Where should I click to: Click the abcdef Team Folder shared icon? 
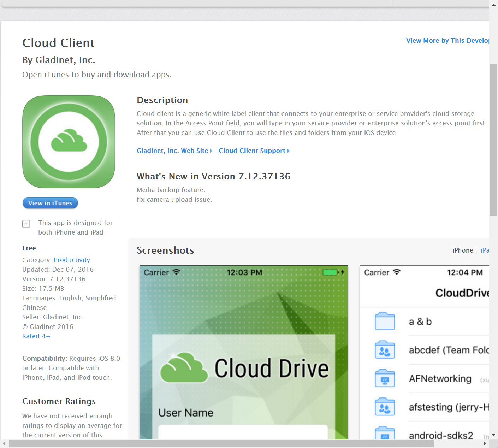[x=385, y=349]
